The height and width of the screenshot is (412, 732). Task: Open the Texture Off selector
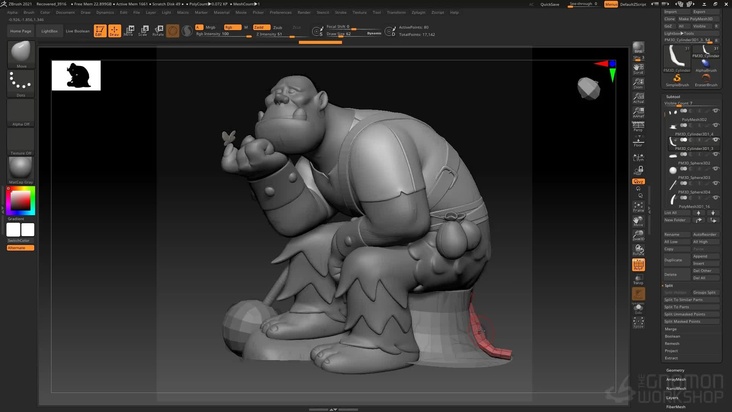[x=21, y=141]
